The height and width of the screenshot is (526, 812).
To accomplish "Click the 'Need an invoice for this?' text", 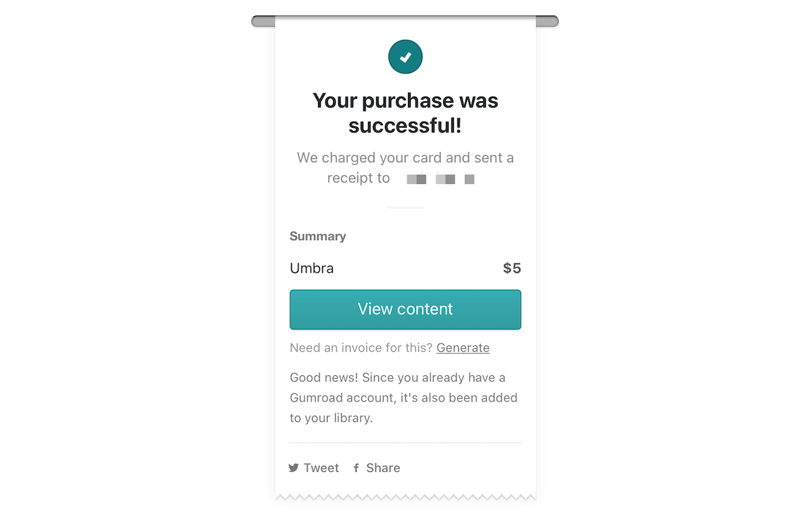I will tap(360, 348).
